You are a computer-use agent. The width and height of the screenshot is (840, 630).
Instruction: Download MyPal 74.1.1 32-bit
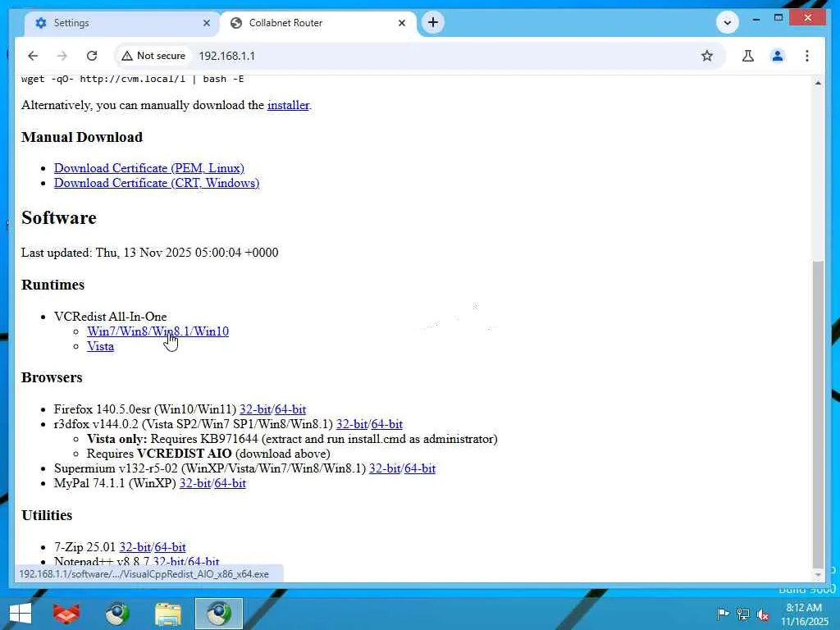195,483
